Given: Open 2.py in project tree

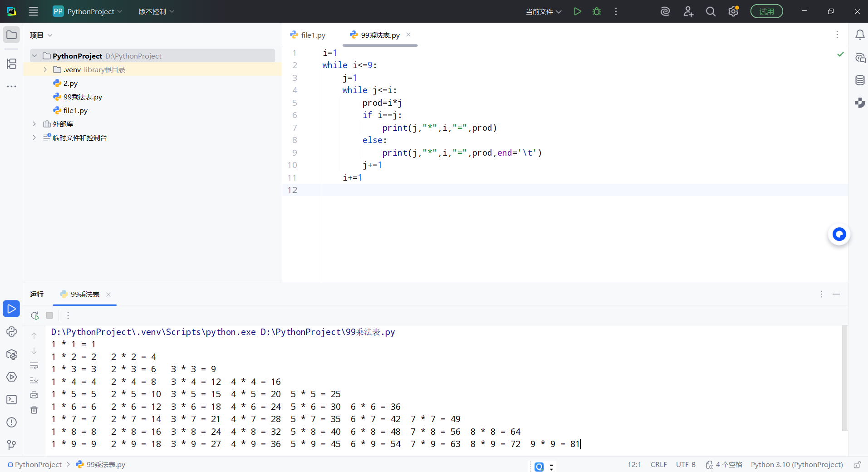Looking at the screenshot, I should pyautogui.click(x=70, y=83).
